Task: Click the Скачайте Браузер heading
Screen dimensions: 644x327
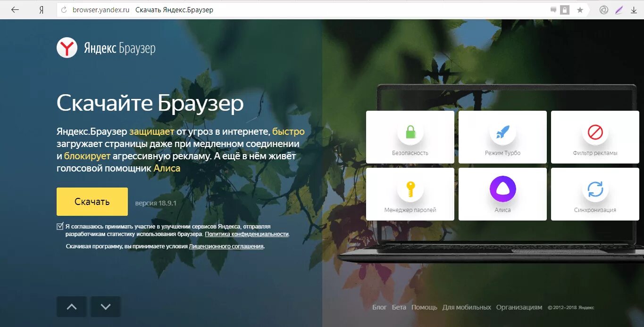Action: click(x=150, y=104)
